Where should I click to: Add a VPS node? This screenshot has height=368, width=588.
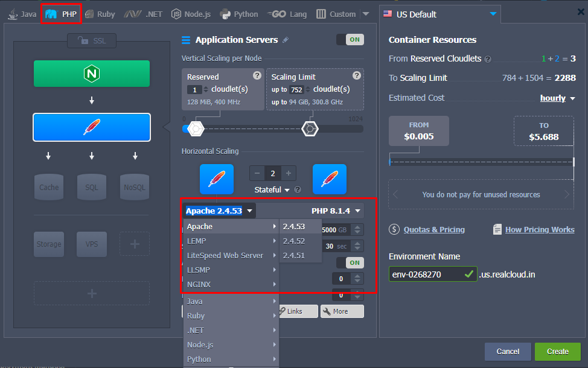point(92,244)
